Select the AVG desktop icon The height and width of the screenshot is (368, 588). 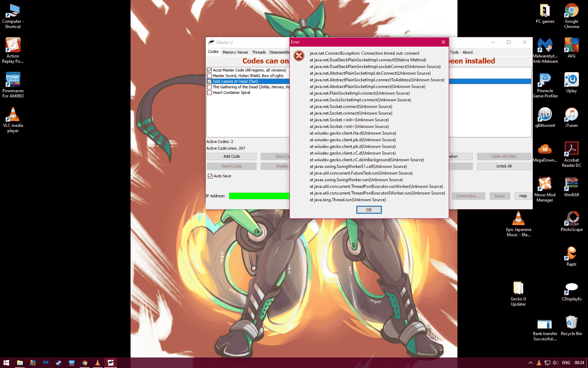coord(572,48)
